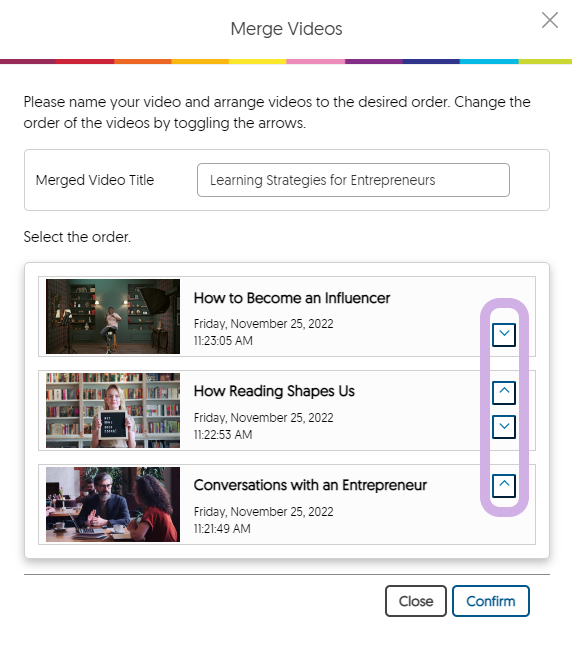
Task: Click the 11:21:49 AM timestamp
Action: coord(222,529)
